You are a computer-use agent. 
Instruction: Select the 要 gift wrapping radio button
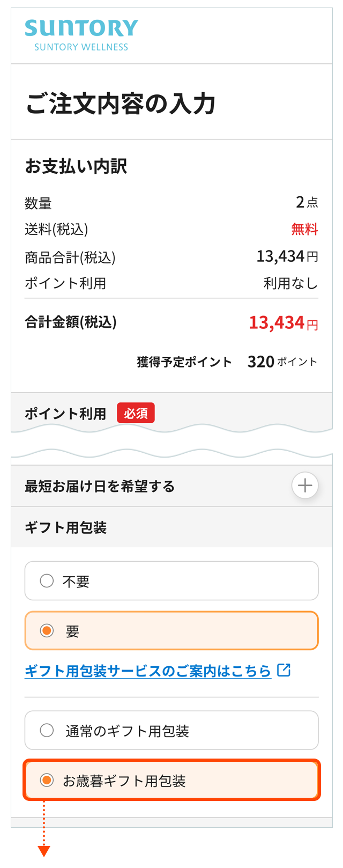tap(47, 631)
